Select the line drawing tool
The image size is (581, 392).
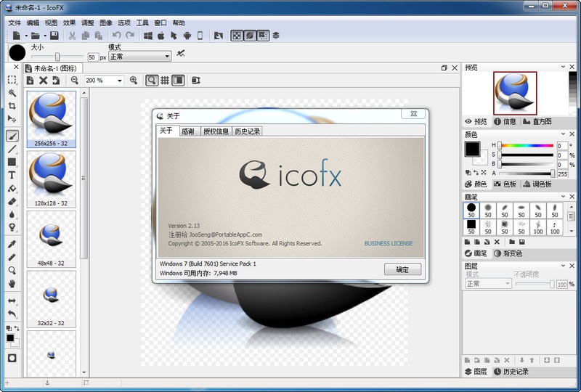tap(12, 149)
